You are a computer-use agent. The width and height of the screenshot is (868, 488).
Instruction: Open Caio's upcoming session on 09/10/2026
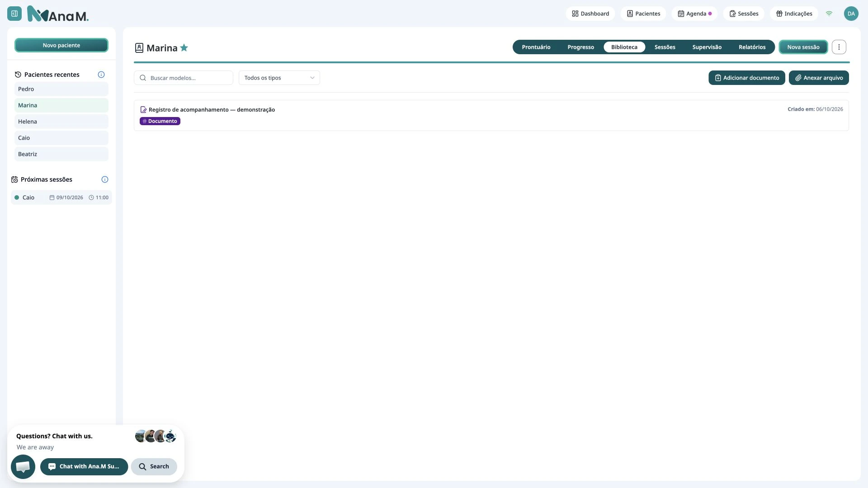61,197
